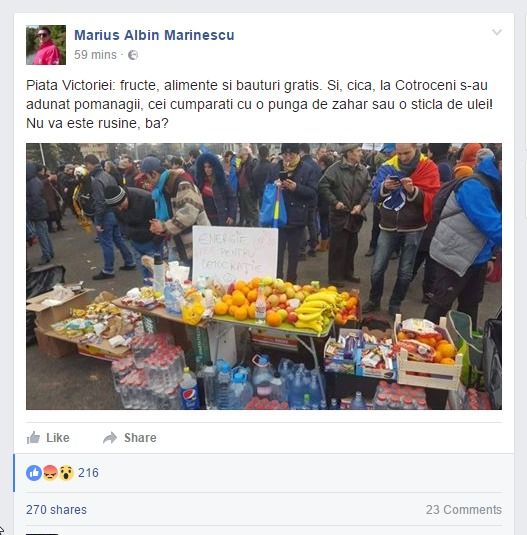Click the Like thumbs-up icon
Screen dimensions: 527x535
[33, 437]
